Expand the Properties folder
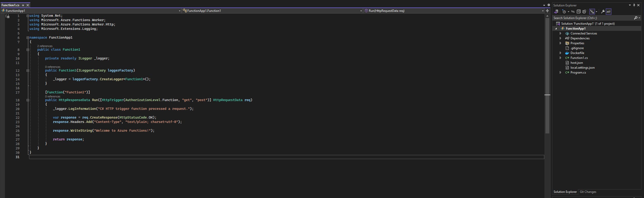Screen dimensions: 644x198 (560, 43)
